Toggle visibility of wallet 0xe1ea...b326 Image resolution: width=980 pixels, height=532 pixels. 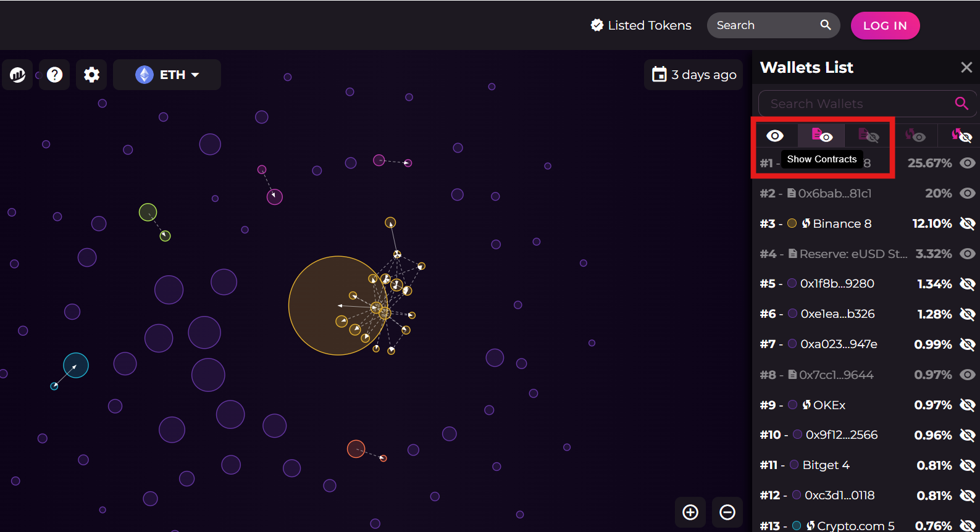pyautogui.click(x=968, y=314)
